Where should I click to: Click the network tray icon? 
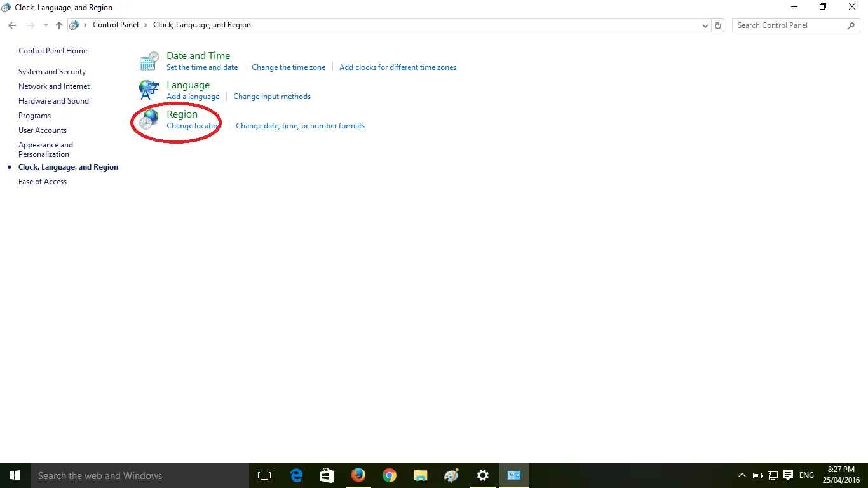[773, 475]
